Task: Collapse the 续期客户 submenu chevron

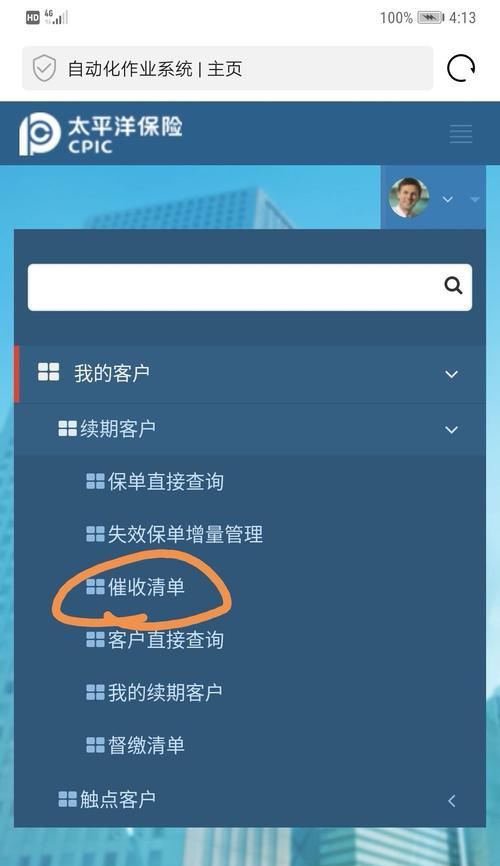Action: [x=451, y=429]
